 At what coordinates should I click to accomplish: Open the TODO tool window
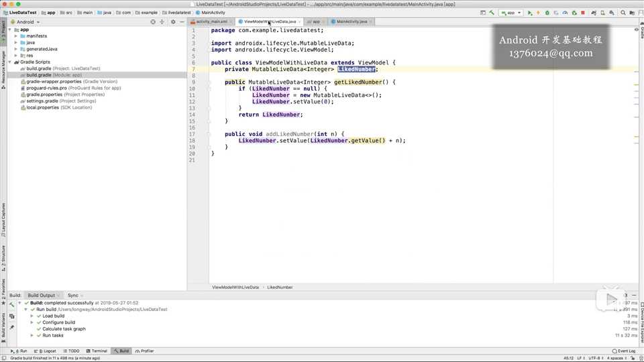pos(72,351)
